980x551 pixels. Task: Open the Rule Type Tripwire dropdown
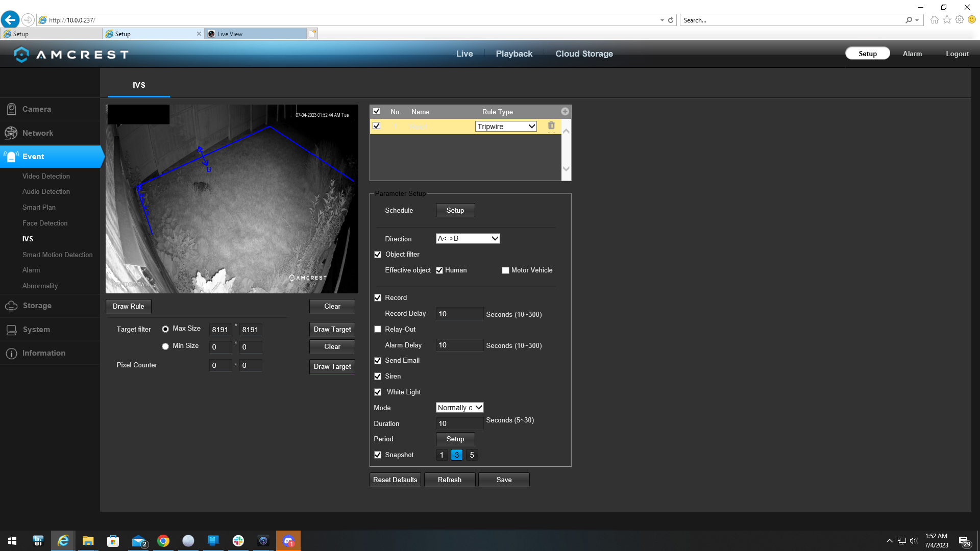(x=506, y=127)
